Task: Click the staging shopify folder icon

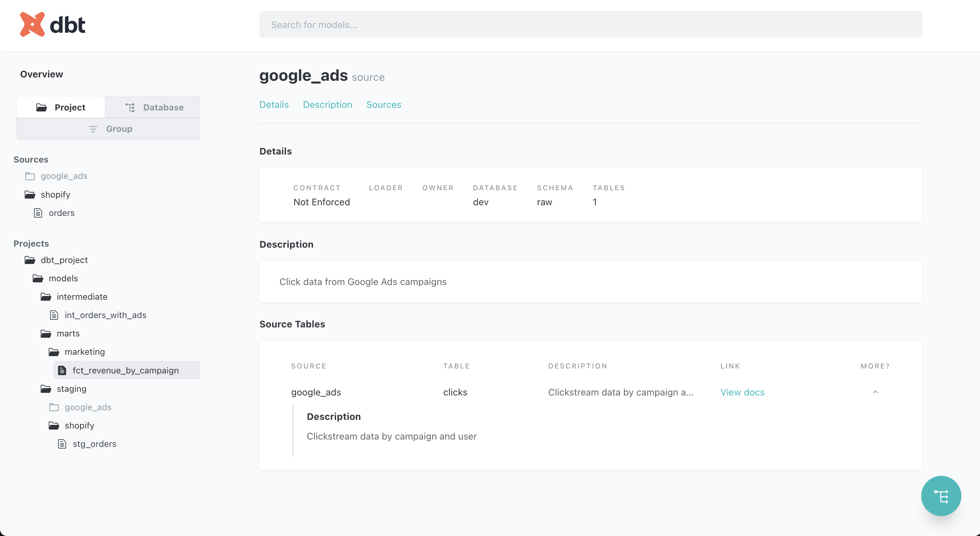Action: [x=54, y=425]
